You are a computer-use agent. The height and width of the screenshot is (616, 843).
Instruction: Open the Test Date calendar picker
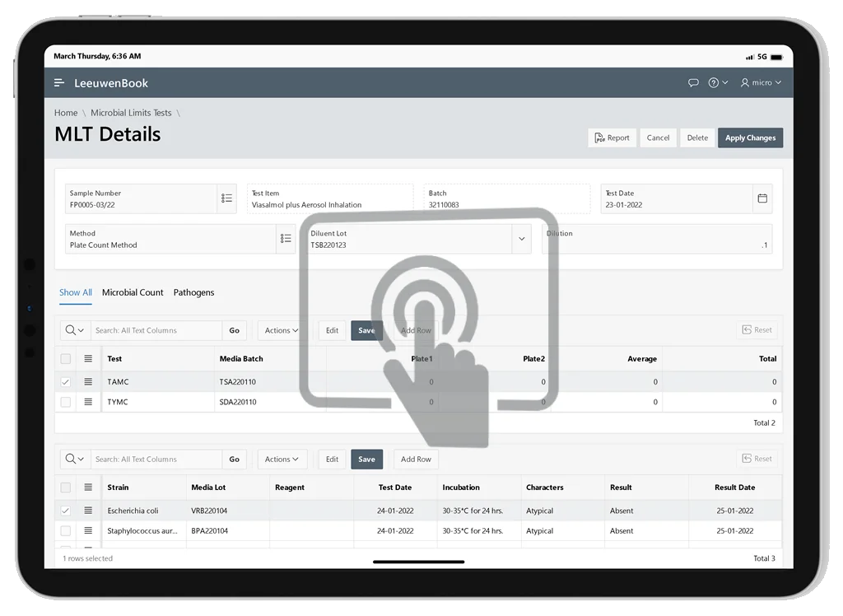[762, 198]
